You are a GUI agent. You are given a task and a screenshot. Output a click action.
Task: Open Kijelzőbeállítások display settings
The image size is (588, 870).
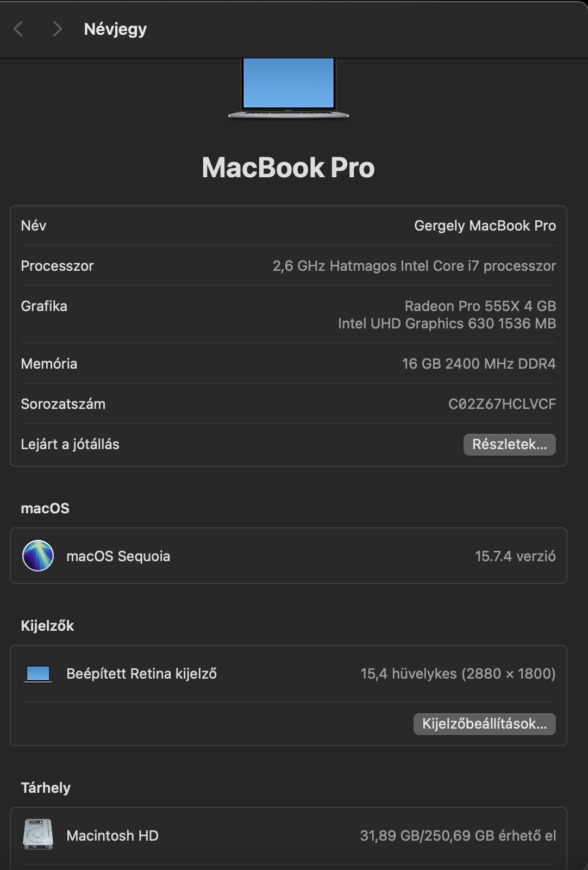484,724
